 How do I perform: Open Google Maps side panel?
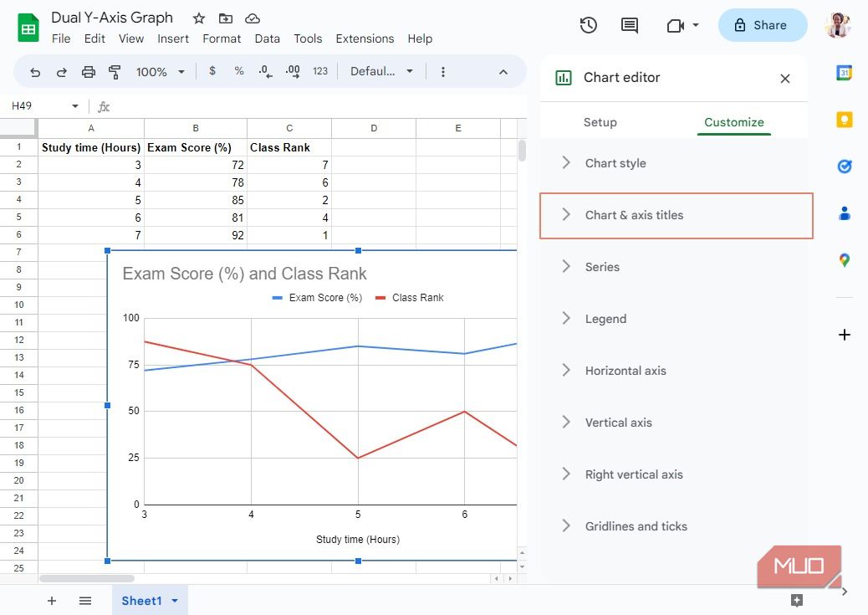[x=845, y=260]
